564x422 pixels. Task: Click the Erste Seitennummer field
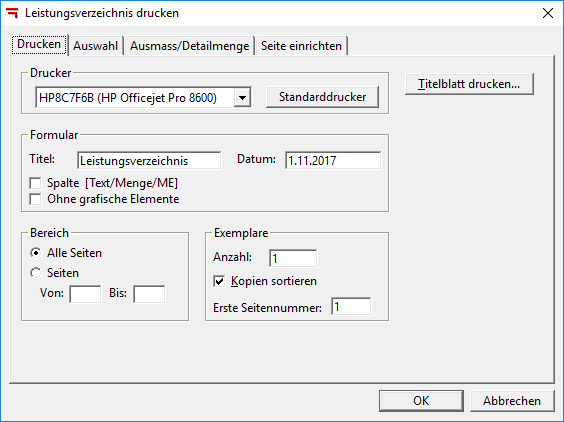tap(351, 307)
